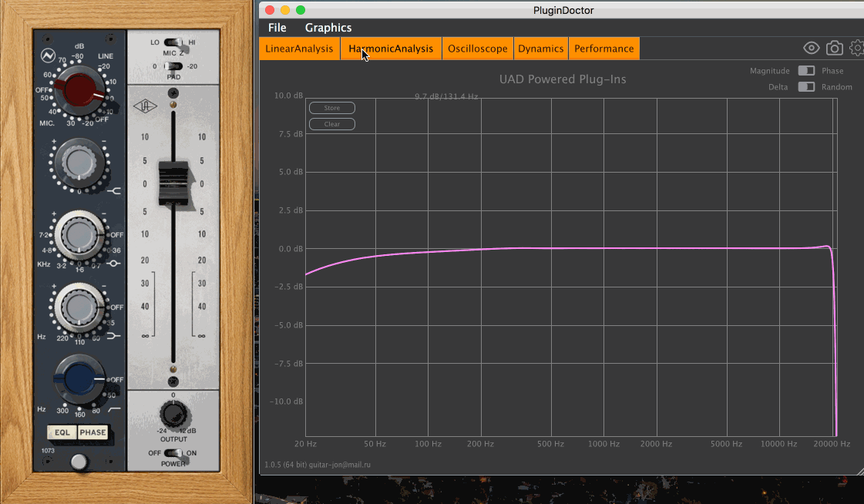Click the UAD Powered Plug-Ins title text
This screenshot has width=864, height=504.
(x=563, y=79)
